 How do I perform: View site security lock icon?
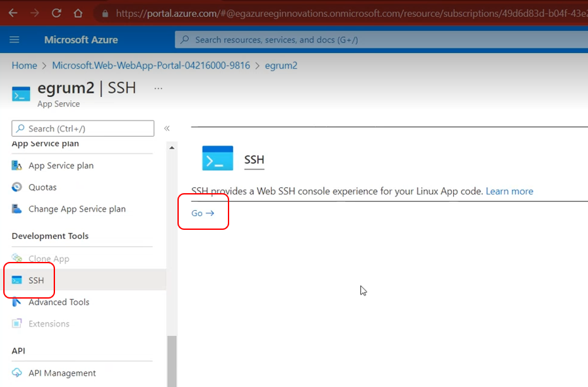tap(105, 14)
